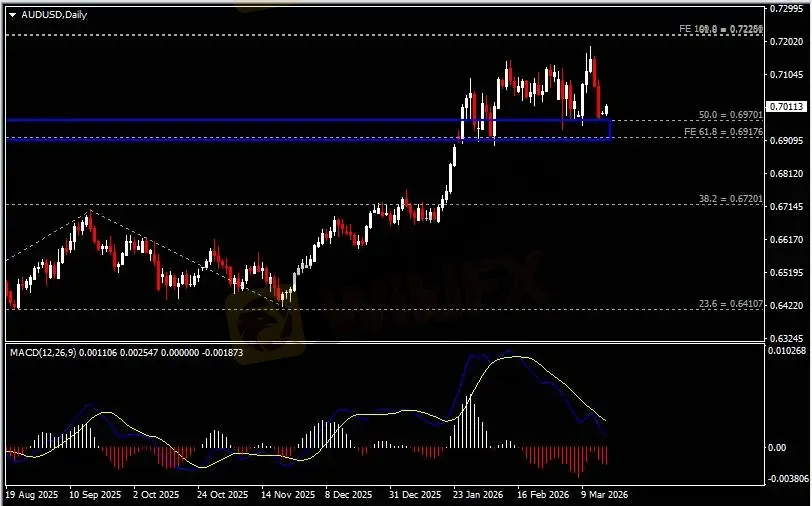Click the 0.71045 price axis label
The height and width of the screenshot is (506, 812).
787,75
